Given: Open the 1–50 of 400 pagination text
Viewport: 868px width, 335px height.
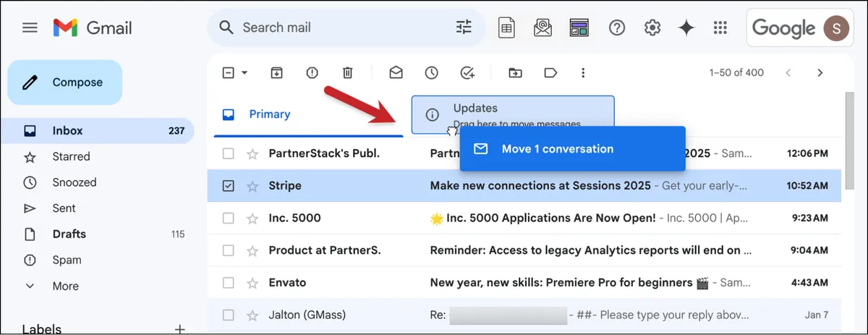Looking at the screenshot, I should pos(736,72).
